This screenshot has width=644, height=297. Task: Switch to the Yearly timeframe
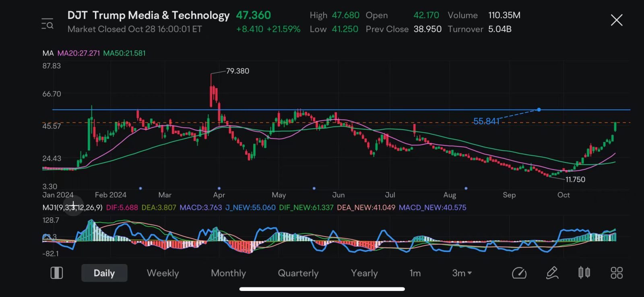(x=364, y=273)
